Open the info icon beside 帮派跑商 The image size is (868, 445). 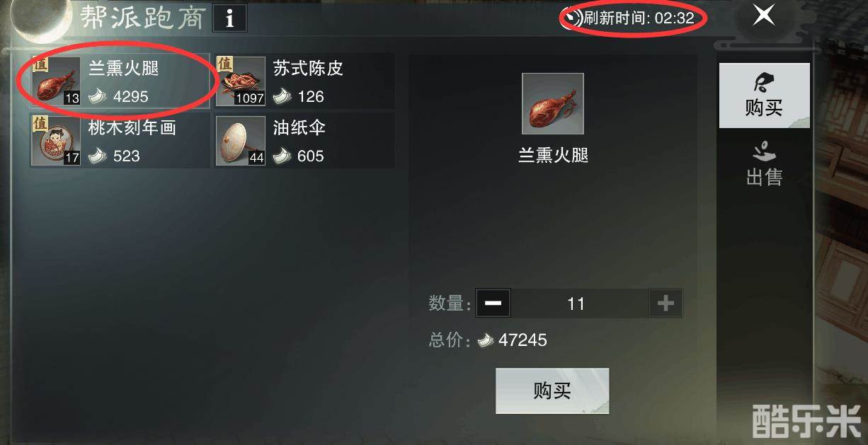coord(229,19)
